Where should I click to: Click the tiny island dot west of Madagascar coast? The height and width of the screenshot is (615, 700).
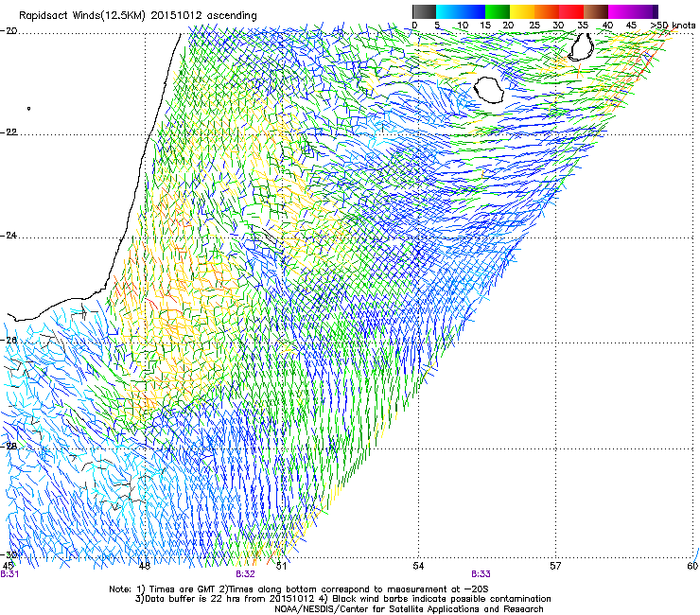29,108
